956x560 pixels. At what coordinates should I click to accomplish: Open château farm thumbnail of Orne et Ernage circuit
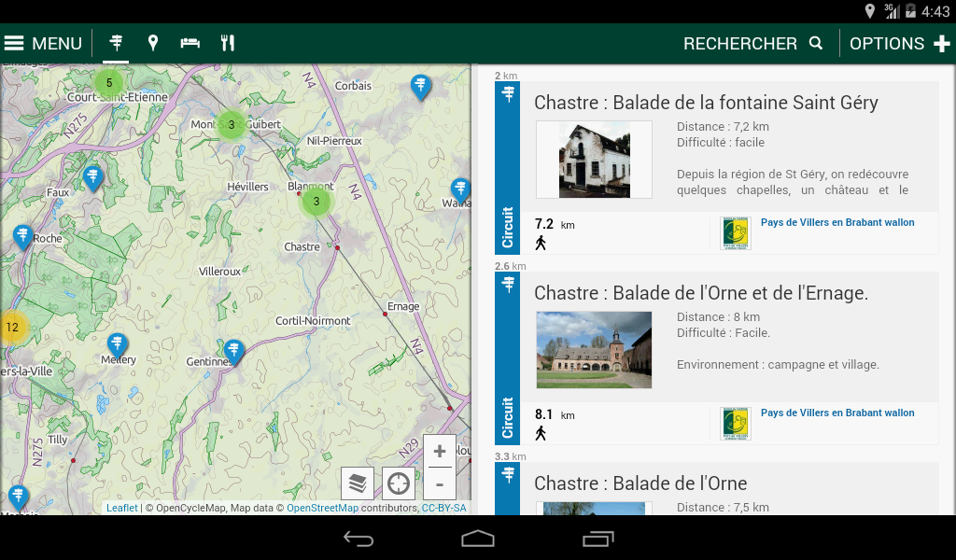594,350
